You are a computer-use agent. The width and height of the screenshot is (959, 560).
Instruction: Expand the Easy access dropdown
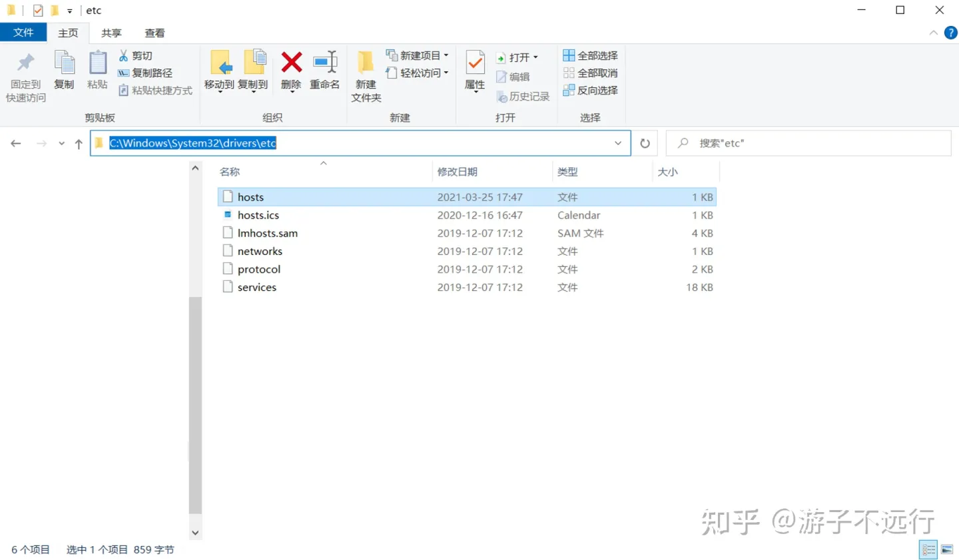click(418, 73)
